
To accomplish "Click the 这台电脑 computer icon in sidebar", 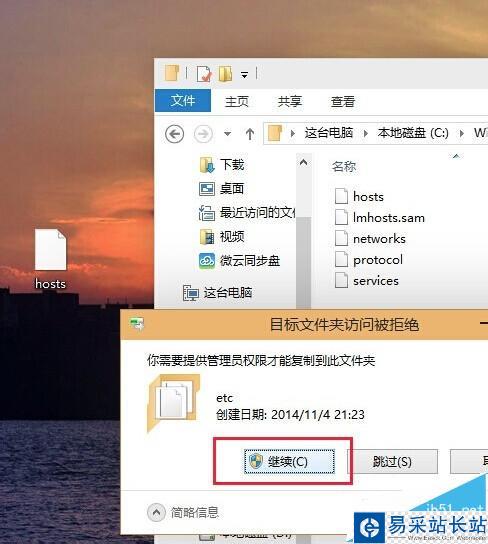I will [191, 293].
